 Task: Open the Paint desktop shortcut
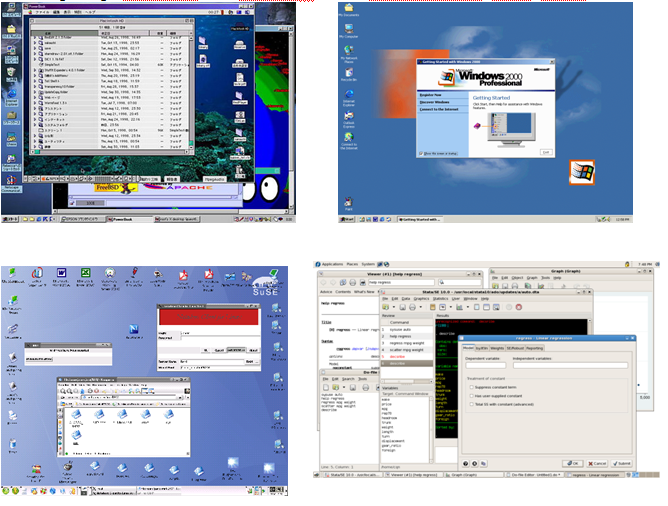348,202
